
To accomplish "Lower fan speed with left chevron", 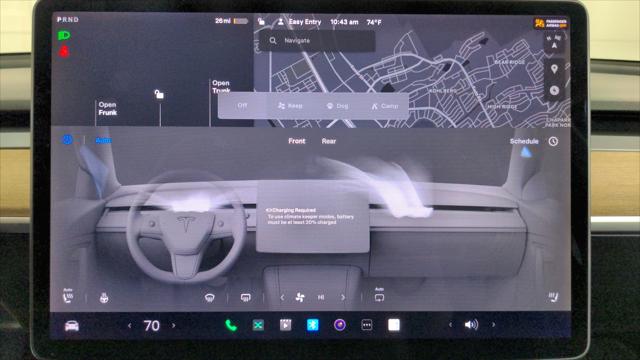I will point(282,298).
